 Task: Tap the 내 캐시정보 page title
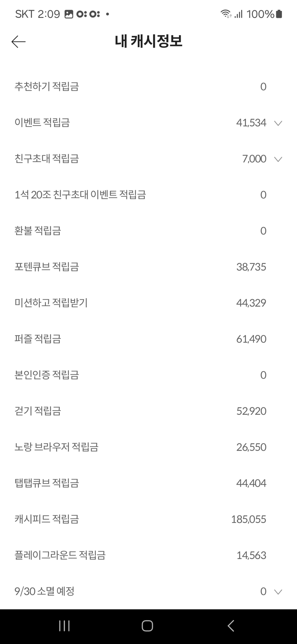tap(148, 41)
